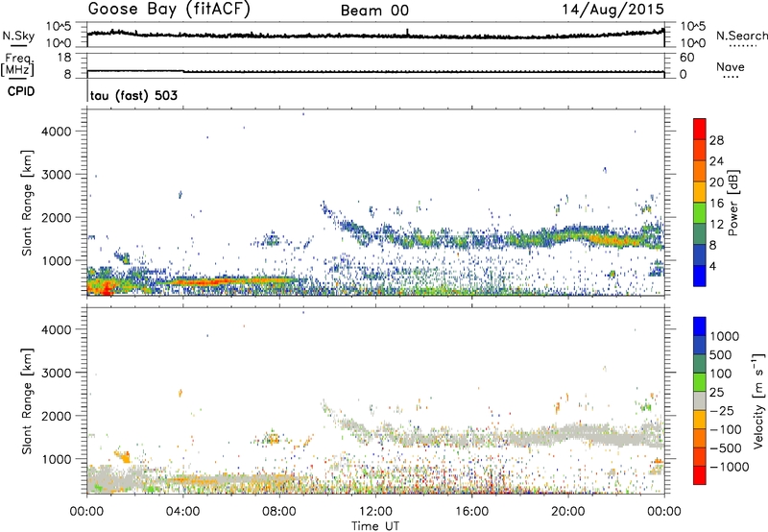Screen dimensions: 768x532
Task: Click the 16:00 time tick label
Action: [x=471, y=512]
